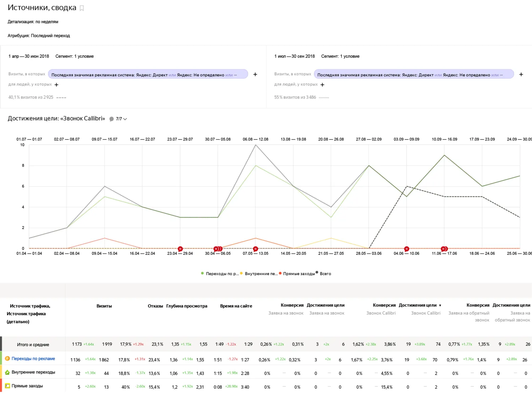532x394 pixels.
Task: Edit right Яндекс: Директ ad system condition pill
Action: 414,74
